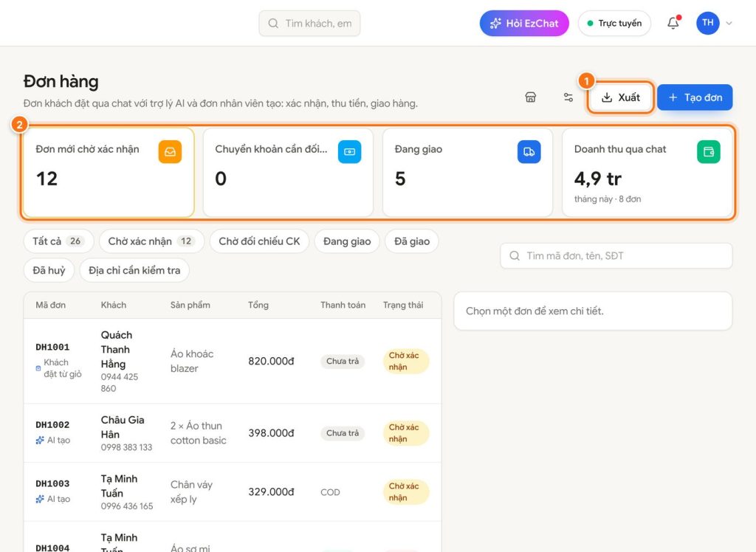Open the Địa chỉ cần kiểm tra tab
756x552 pixels.
[134, 270]
